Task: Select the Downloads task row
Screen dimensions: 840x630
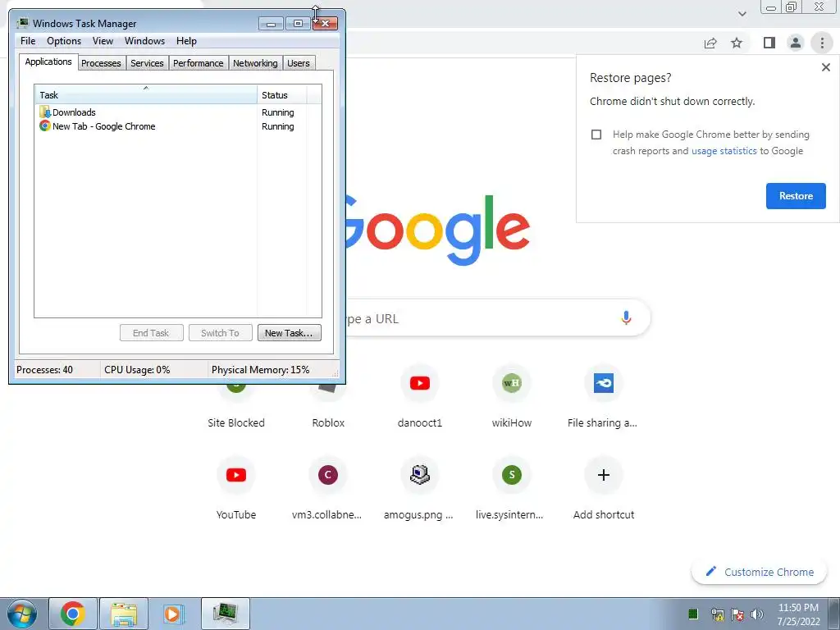Action: tap(146, 112)
